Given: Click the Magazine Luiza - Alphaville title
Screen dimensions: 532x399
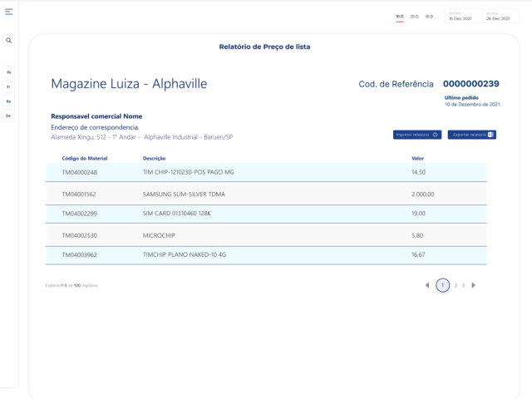Looking at the screenshot, I should (129, 84).
